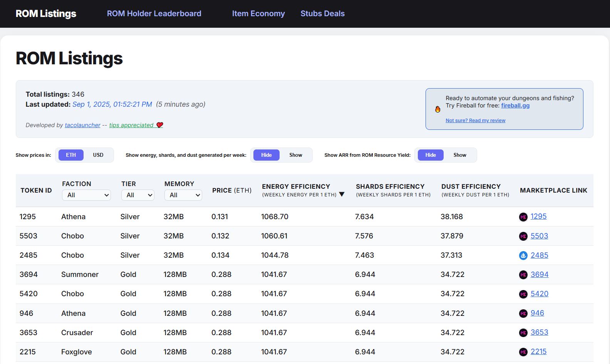
Task: Open the fireball.gg link
Action: tap(515, 106)
